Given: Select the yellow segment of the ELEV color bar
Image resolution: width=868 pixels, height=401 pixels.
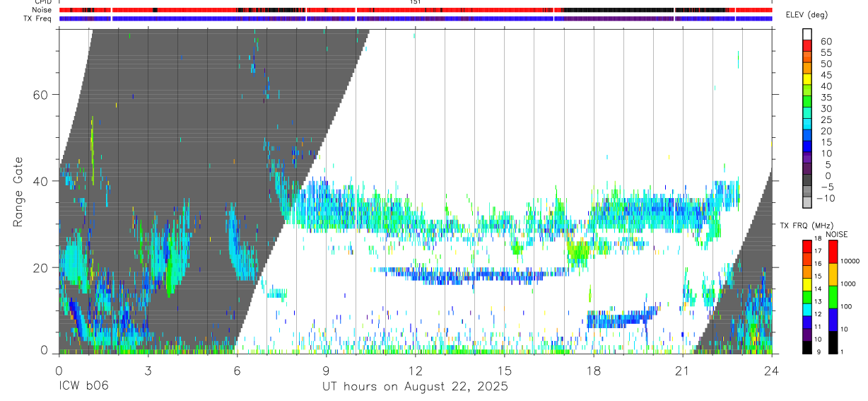Looking at the screenshot, I should pos(807,79).
